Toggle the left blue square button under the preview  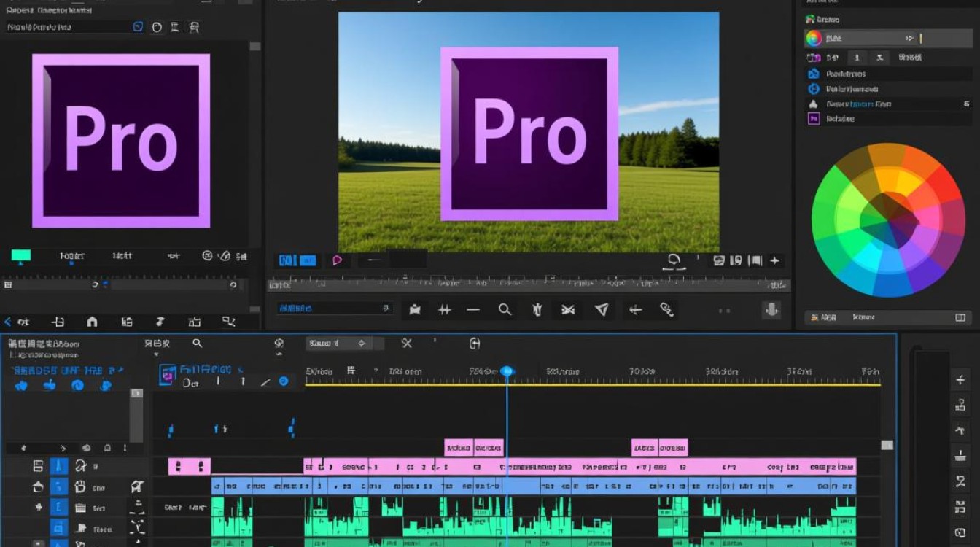click(x=286, y=260)
